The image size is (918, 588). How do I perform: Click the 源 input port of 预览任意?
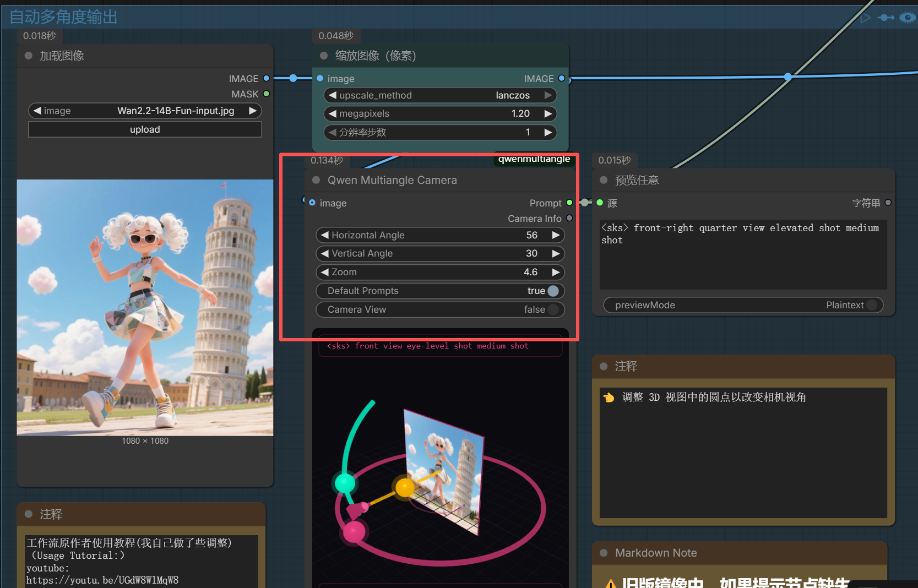point(600,203)
